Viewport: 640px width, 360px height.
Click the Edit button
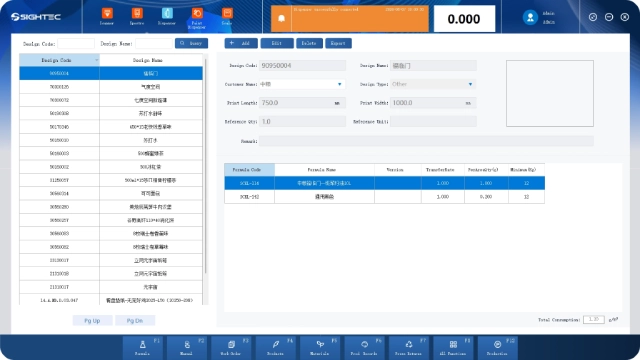pyautogui.click(x=277, y=43)
